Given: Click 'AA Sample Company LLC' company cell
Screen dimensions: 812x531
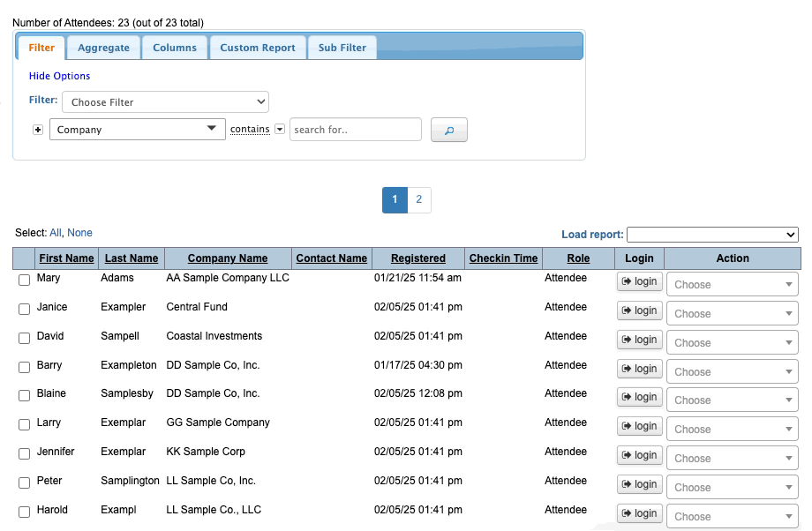Looking at the screenshot, I should point(228,278).
